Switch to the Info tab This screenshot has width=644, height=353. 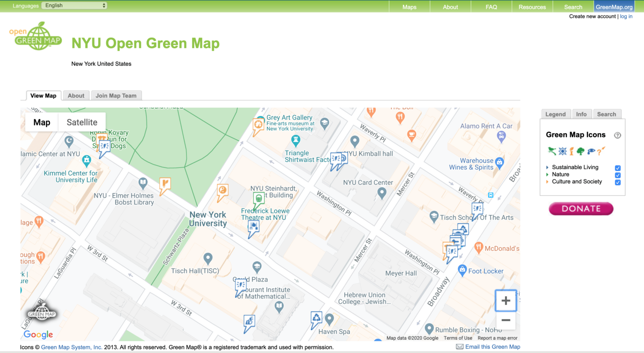581,114
